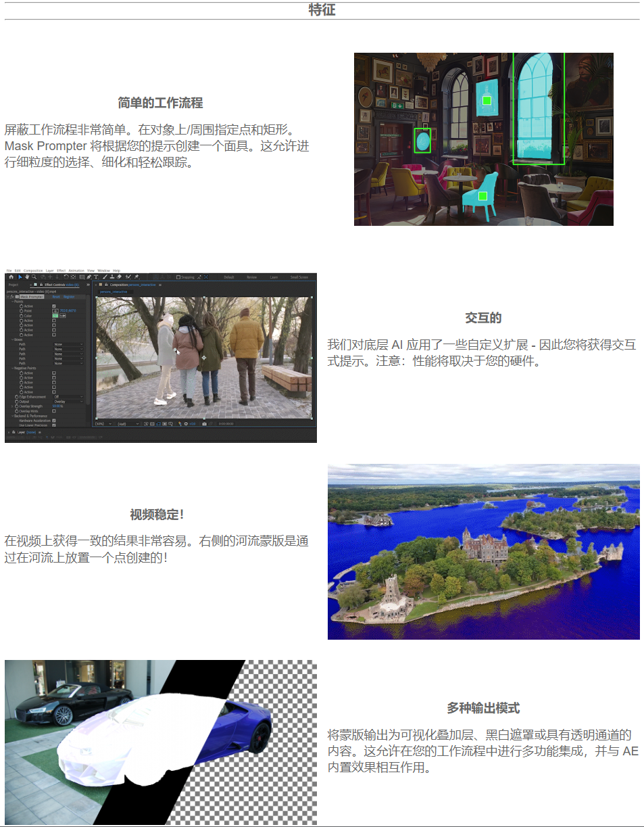Click the heading 交互的
The height and width of the screenshot is (827, 644).
point(483,318)
